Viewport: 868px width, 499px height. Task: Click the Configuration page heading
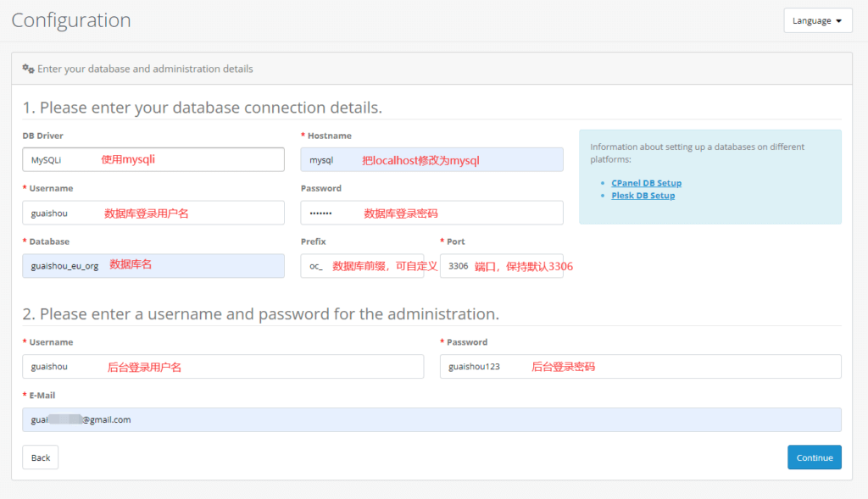71,20
